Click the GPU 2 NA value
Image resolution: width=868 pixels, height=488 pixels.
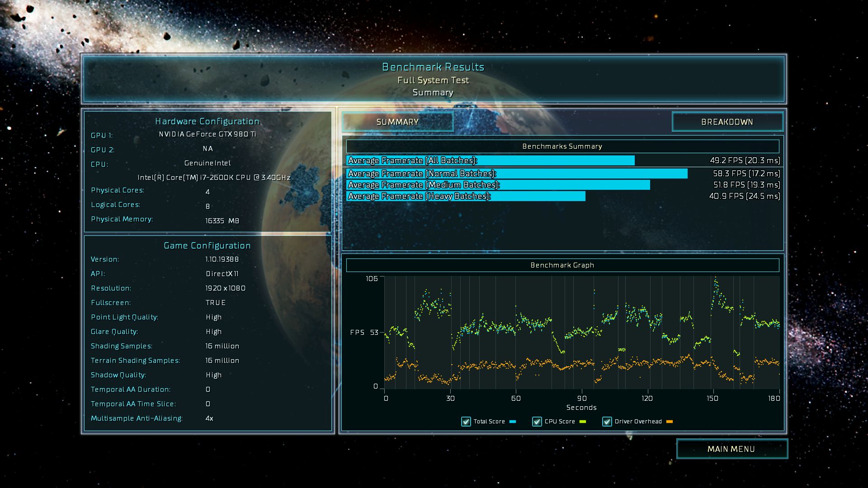(208, 149)
